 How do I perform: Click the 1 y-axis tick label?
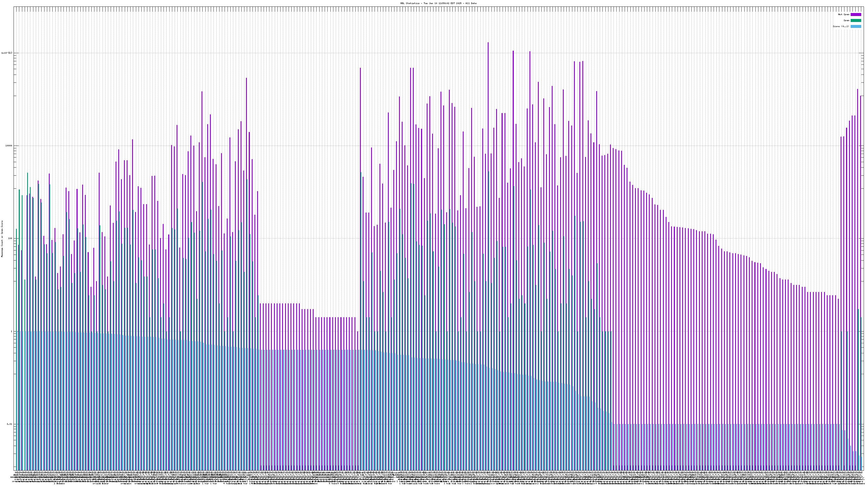[x=11, y=331]
